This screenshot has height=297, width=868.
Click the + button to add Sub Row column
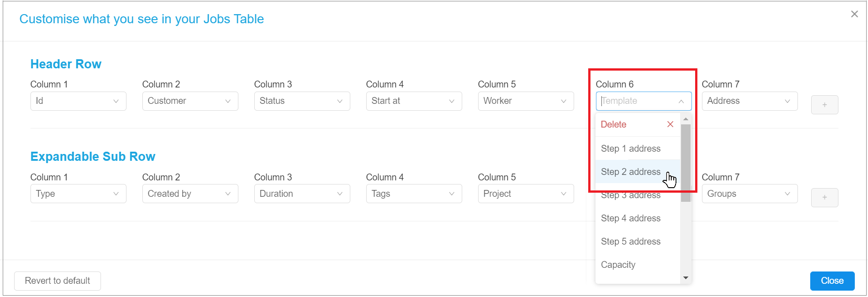click(824, 197)
